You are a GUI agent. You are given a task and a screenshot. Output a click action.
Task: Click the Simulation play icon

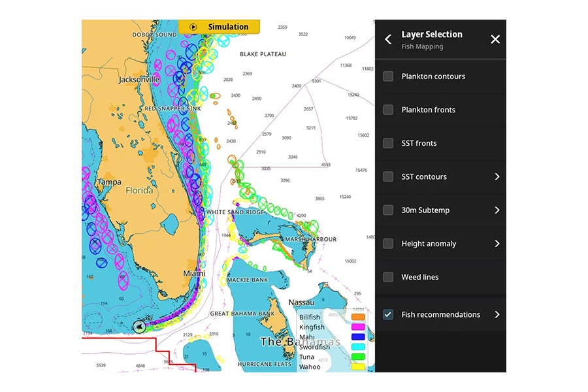(193, 27)
